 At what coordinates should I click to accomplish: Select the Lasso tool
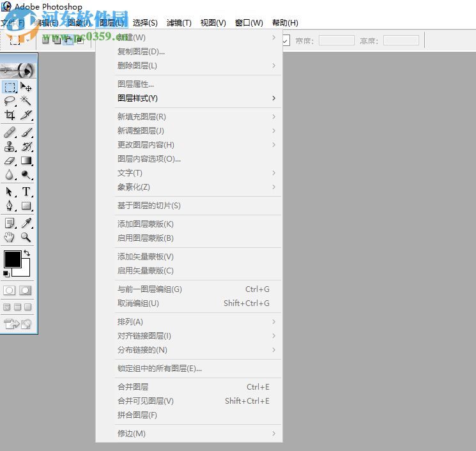click(10, 101)
